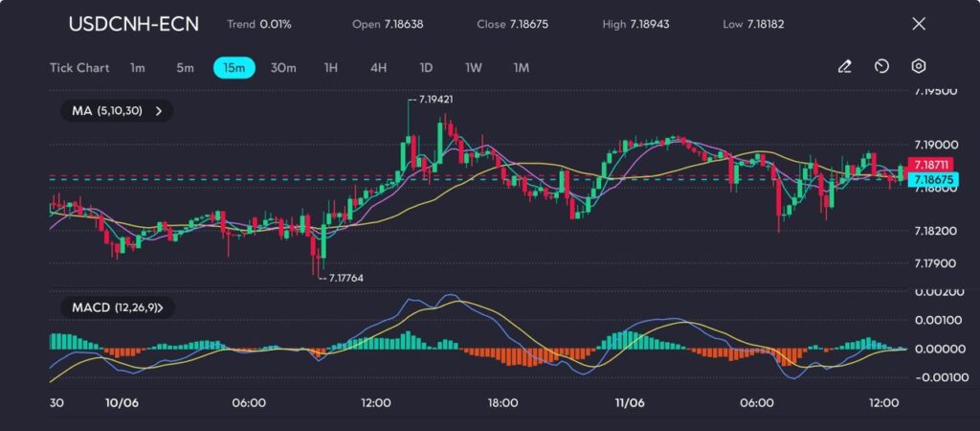Switch to 30m timeframe
980x431 pixels.
[283, 68]
